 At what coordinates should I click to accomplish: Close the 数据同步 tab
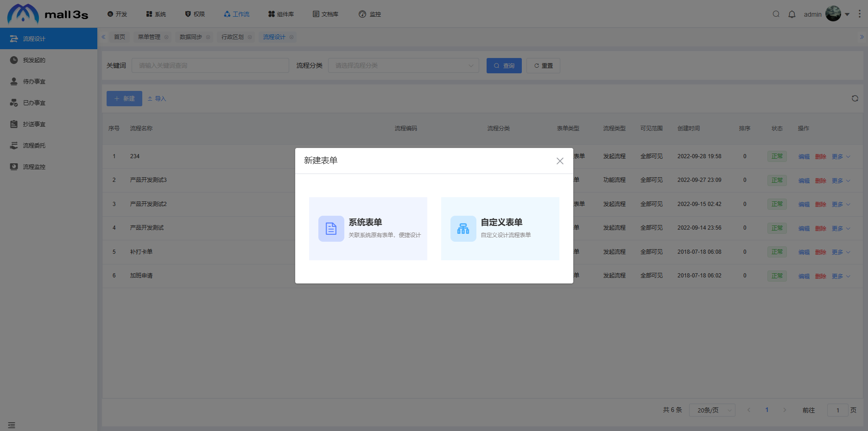pyautogui.click(x=208, y=37)
